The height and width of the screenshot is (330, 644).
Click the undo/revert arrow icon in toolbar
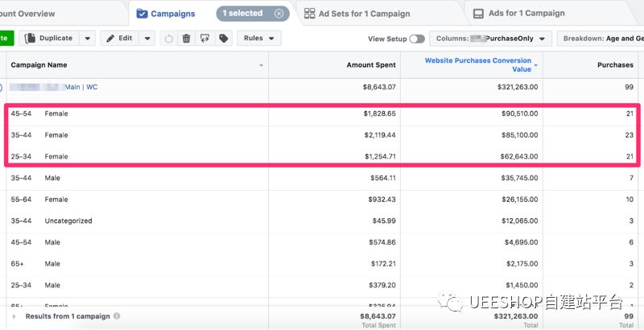(x=167, y=39)
